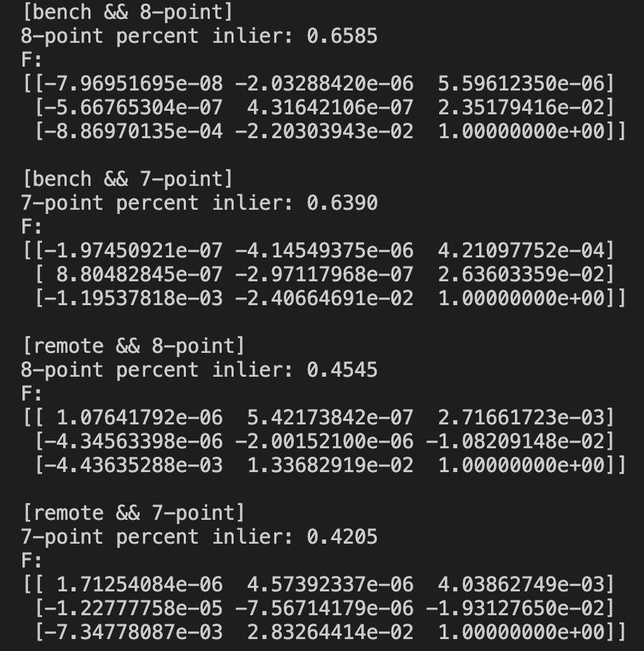Click matrix value -8.86970135e-04
This screenshot has width=644, height=651.
[x=134, y=131]
